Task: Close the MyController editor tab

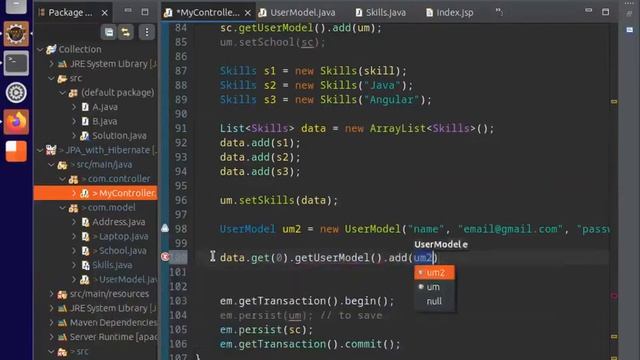Action: pos(248,13)
